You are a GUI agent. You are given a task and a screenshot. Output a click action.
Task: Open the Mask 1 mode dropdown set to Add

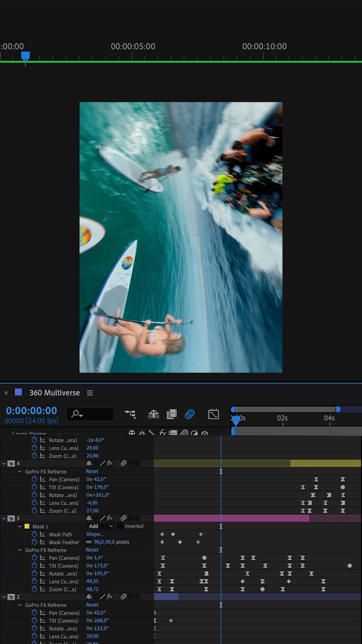(x=101, y=526)
